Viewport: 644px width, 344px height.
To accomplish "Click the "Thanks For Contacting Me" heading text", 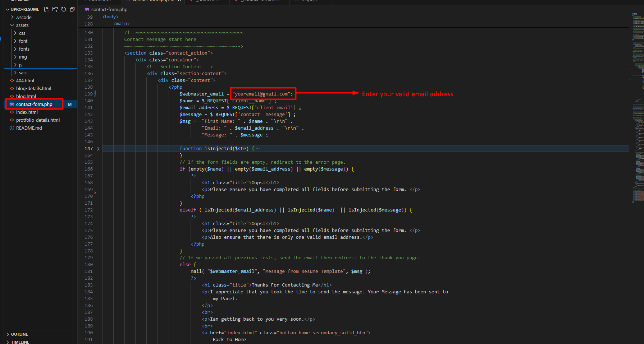I will (x=284, y=285).
